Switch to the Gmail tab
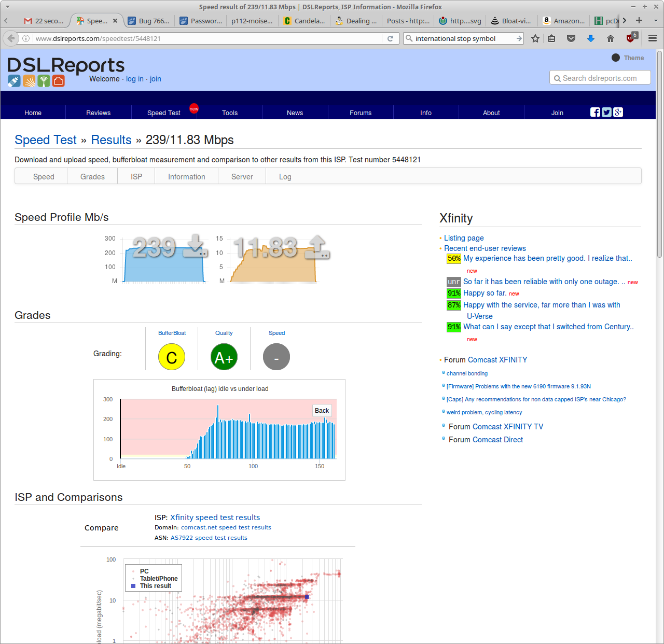 click(44, 21)
